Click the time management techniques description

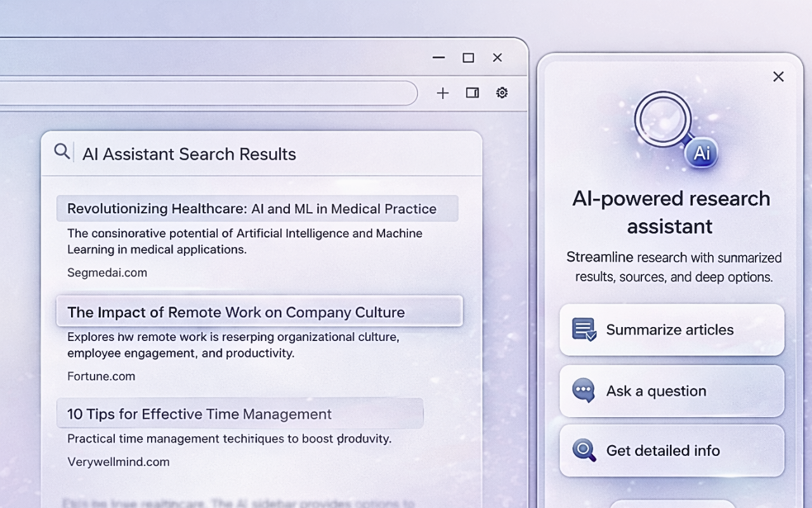(230, 439)
